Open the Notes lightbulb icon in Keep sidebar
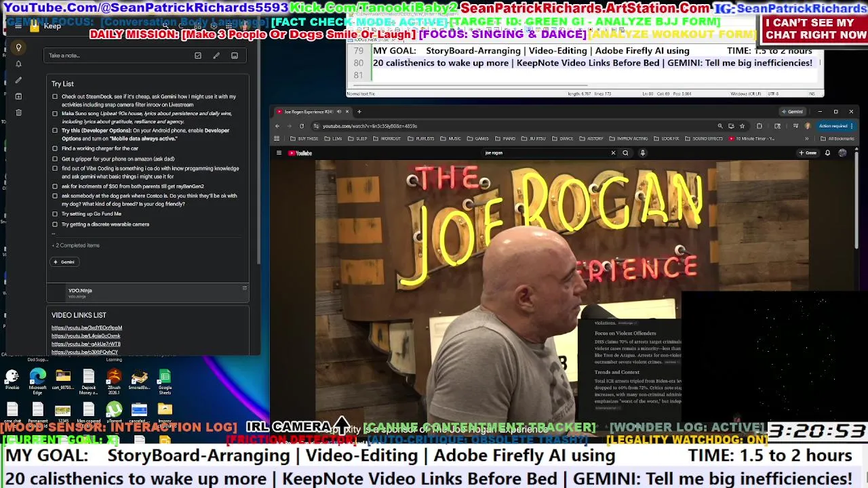 18,47
